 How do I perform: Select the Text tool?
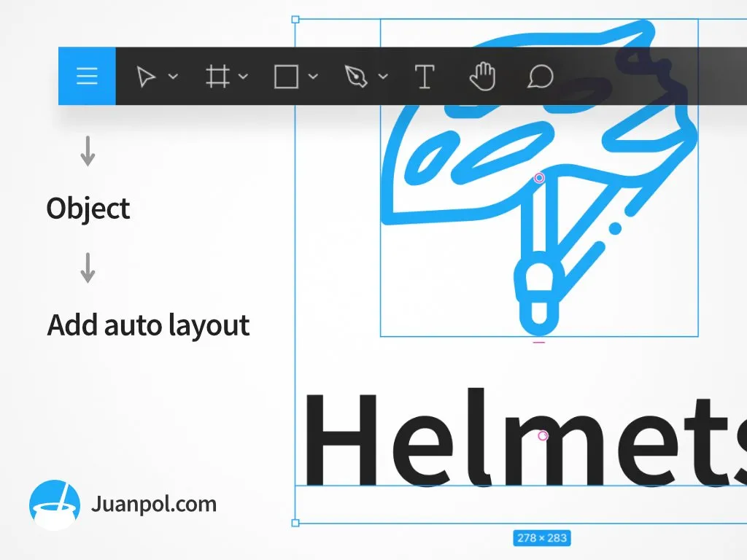pos(425,77)
